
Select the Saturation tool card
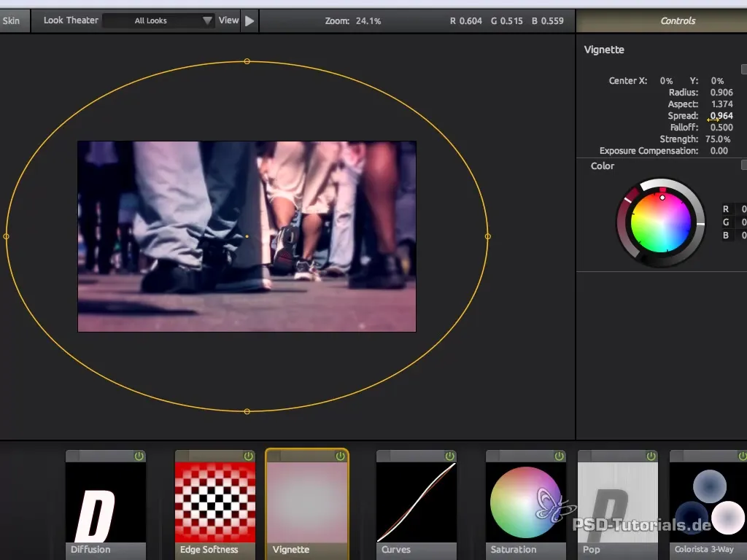pos(525,505)
